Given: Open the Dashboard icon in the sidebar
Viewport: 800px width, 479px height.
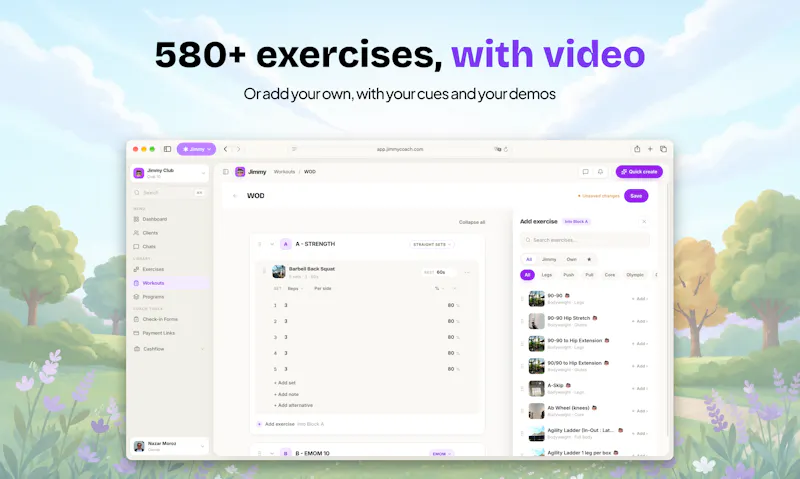Looking at the screenshot, I should tap(136, 219).
